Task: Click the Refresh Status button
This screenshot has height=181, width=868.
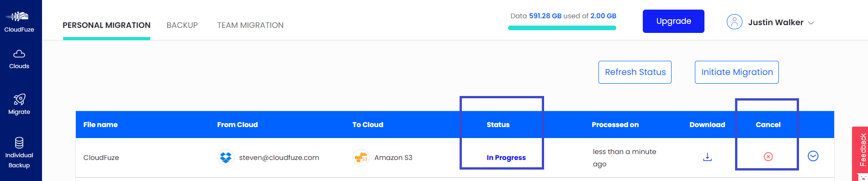Action: coord(635,72)
